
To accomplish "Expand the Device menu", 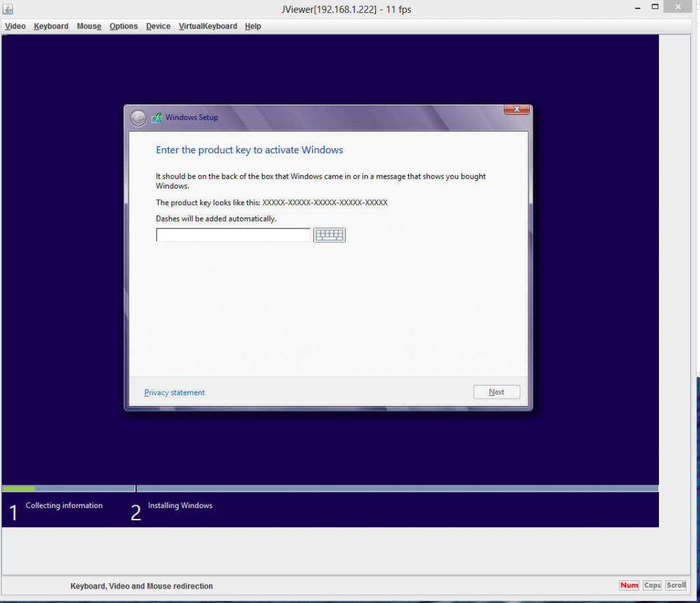I will (158, 27).
